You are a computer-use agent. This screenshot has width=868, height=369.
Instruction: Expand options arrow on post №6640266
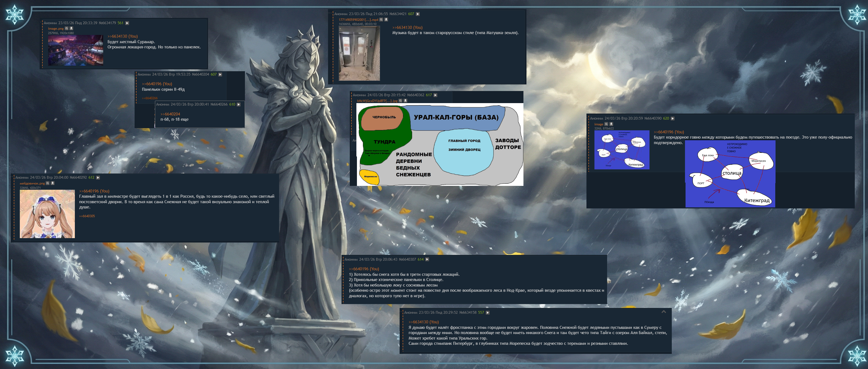(239, 104)
